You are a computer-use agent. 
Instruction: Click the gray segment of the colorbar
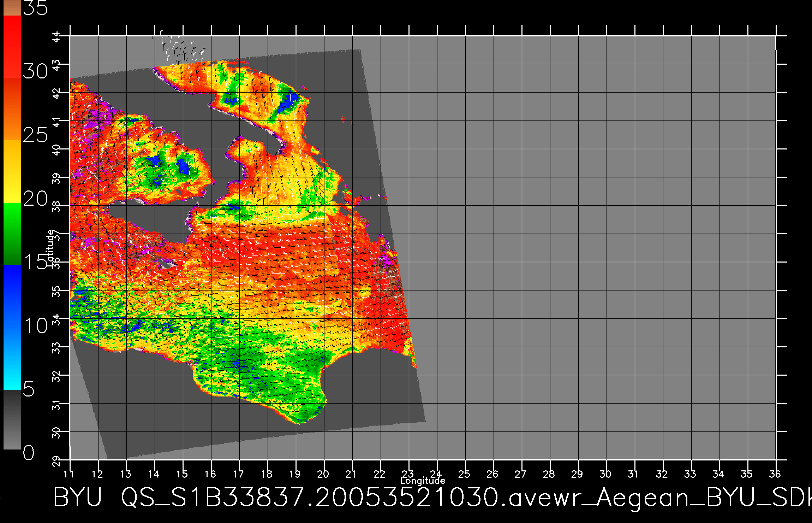(x=12, y=420)
